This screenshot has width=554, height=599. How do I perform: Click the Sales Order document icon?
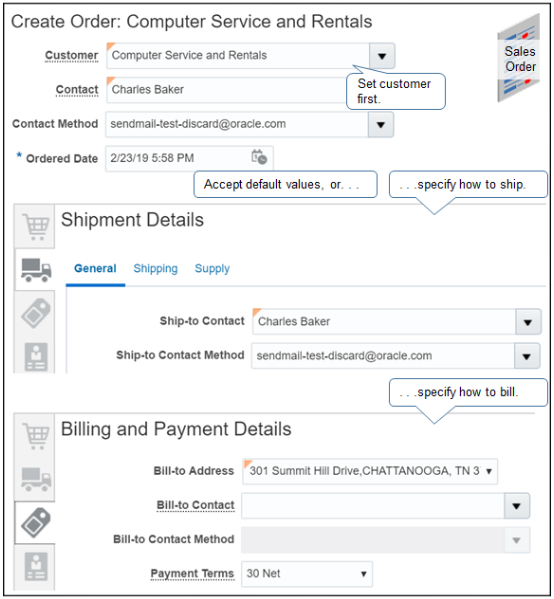(x=518, y=58)
